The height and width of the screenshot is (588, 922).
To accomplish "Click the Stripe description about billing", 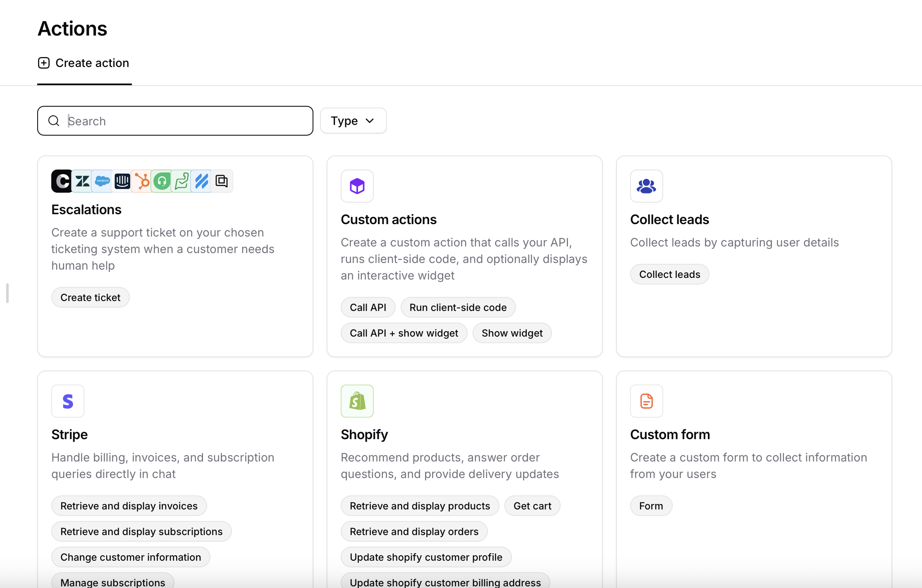I will 163,466.
